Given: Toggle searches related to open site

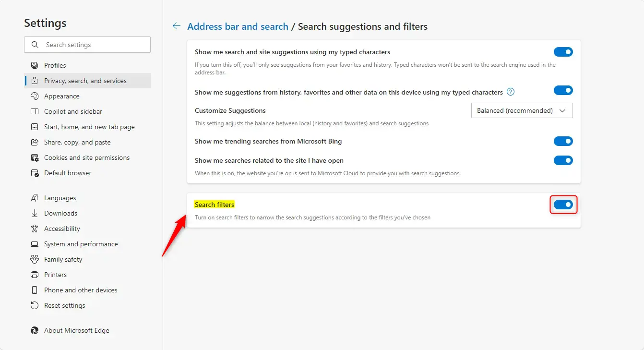Looking at the screenshot, I should (x=563, y=160).
